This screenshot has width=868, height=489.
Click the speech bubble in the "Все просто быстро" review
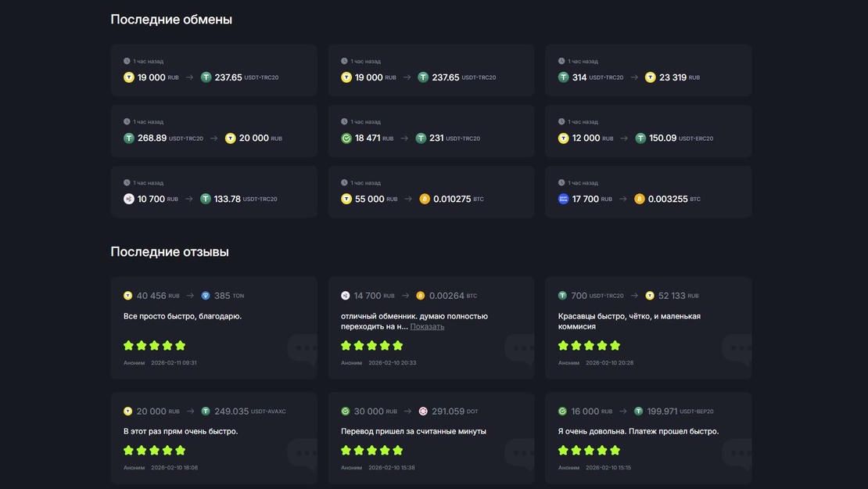click(x=302, y=348)
